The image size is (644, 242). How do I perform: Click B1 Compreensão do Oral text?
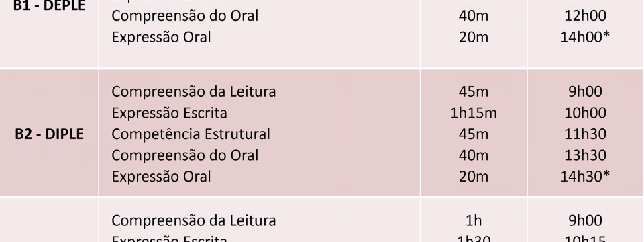[x=185, y=15]
